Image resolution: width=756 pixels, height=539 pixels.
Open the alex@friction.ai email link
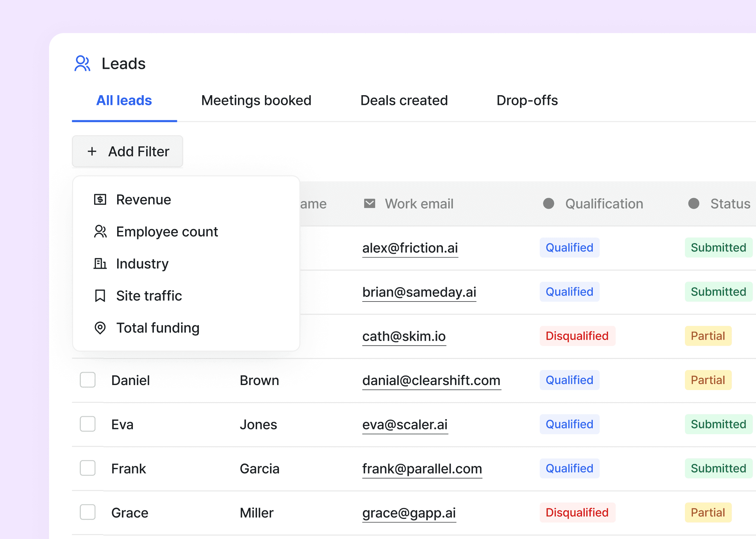click(410, 248)
